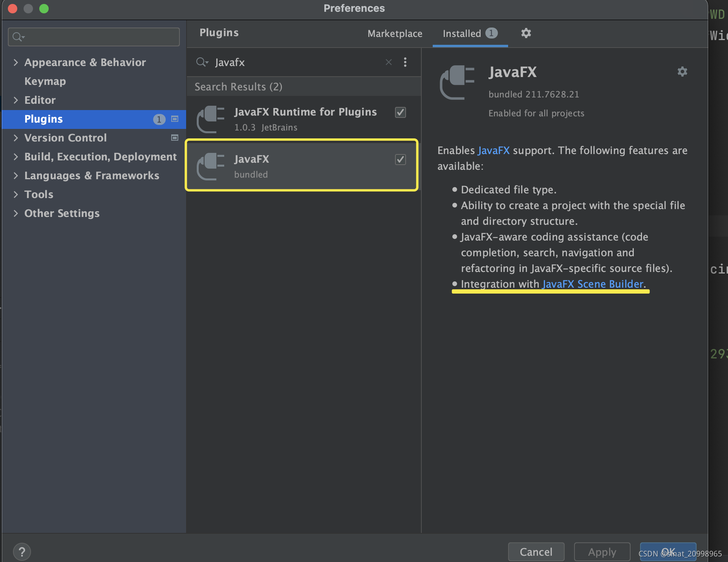Click the 'Dedicated file type.' bullet text
728x562 pixels.
point(509,189)
